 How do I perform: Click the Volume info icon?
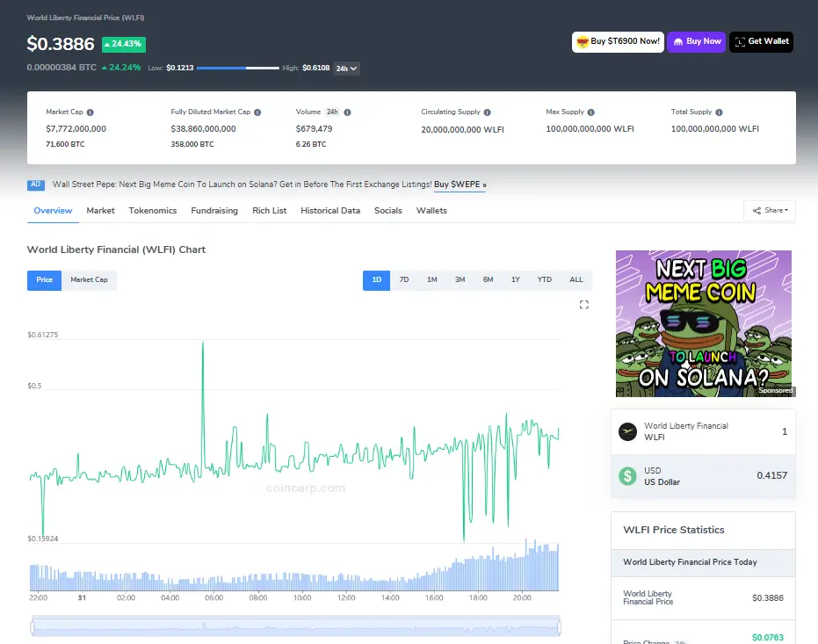click(x=348, y=112)
